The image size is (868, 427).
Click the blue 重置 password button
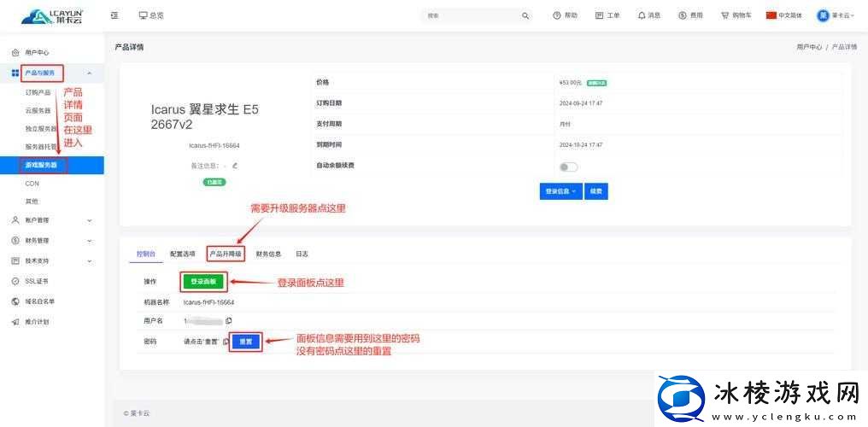tap(246, 342)
